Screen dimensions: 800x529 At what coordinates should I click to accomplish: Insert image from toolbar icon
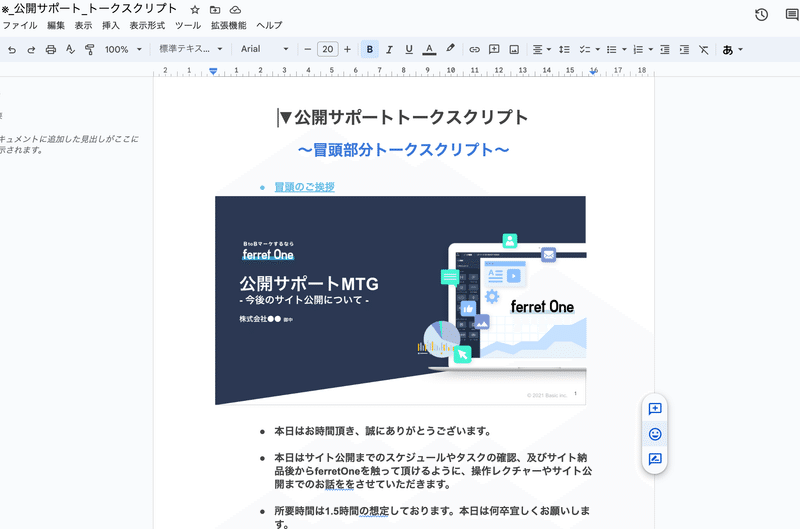click(x=514, y=49)
